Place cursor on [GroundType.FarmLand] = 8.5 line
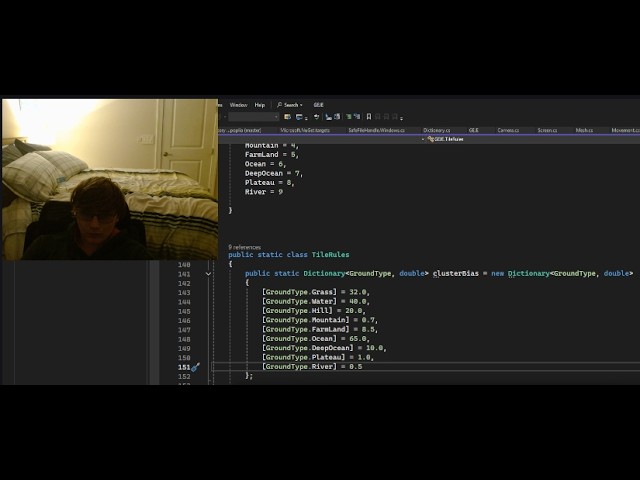Image resolution: width=640 pixels, height=480 pixels. click(x=320, y=329)
